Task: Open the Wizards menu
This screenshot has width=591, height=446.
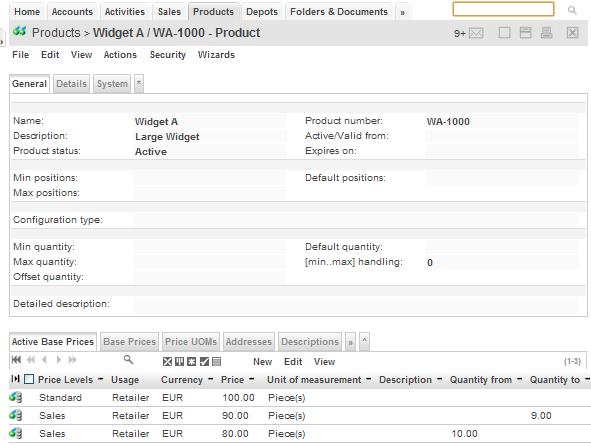Action: (x=216, y=55)
